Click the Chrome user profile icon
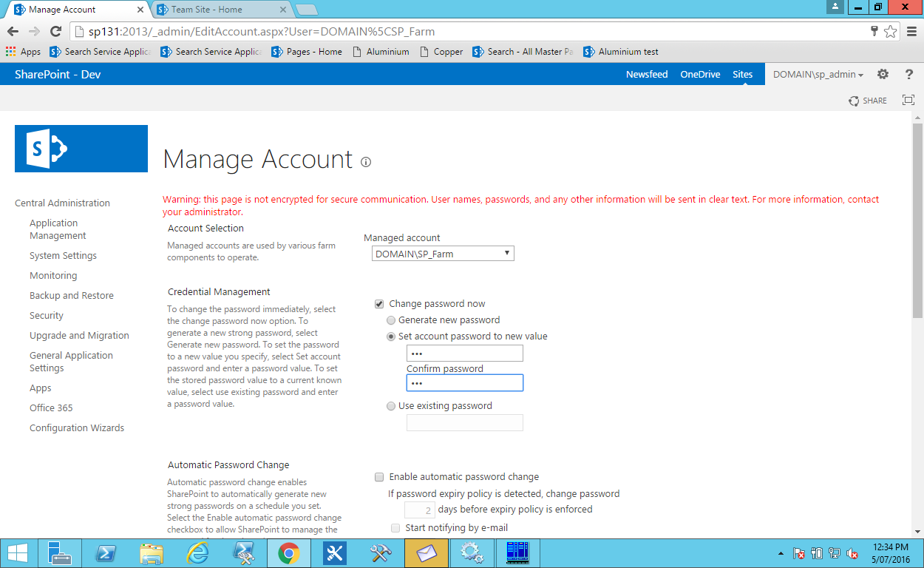Image resolution: width=924 pixels, height=568 pixels. [x=836, y=7]
